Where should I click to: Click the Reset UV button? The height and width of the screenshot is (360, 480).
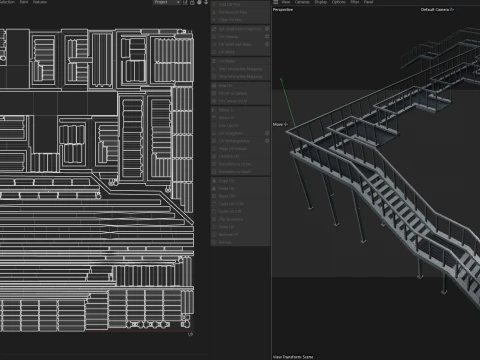pyautogui.click(x=240, y=196)
